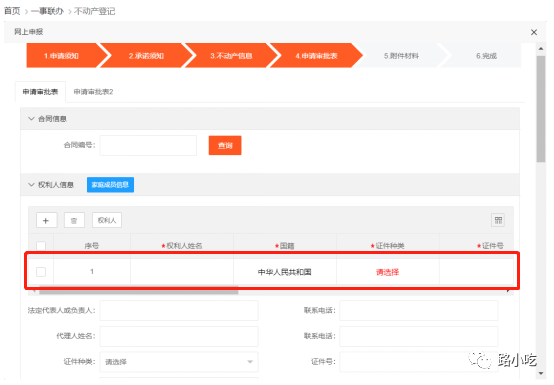Check the checkbox for row 1

tap(41, 272)
